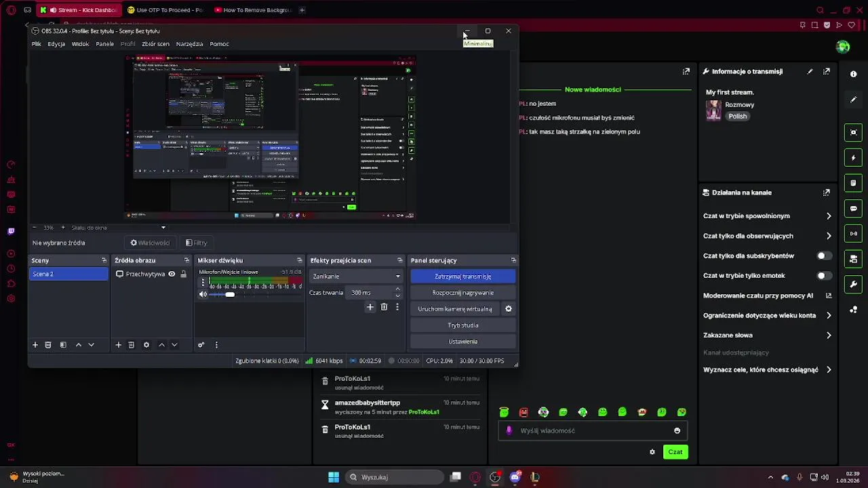Add a scene transition with plus icon

370,307
